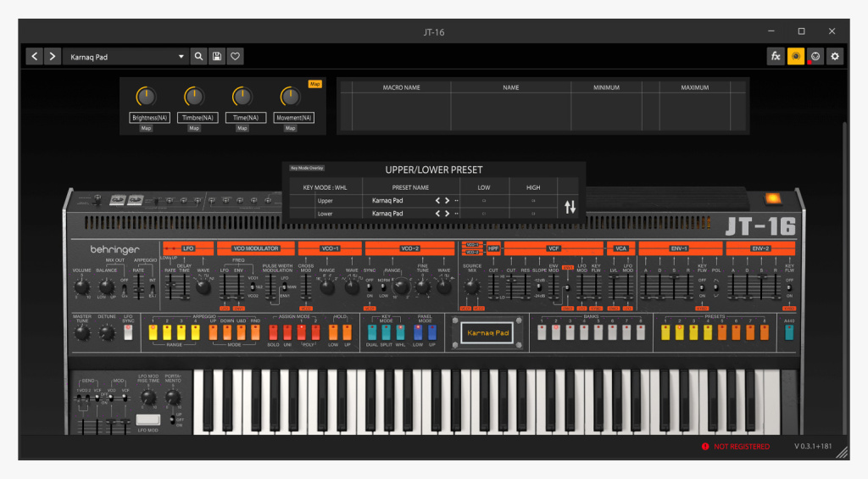Click the Volume knob
This screenshot has height=479, width=868.
pos(82,287)
